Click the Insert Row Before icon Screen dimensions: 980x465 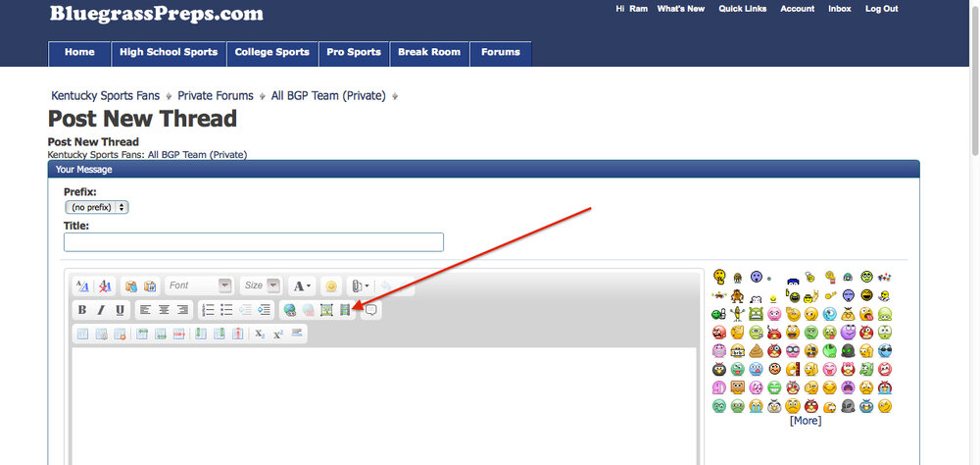click(x=142, y=335)
